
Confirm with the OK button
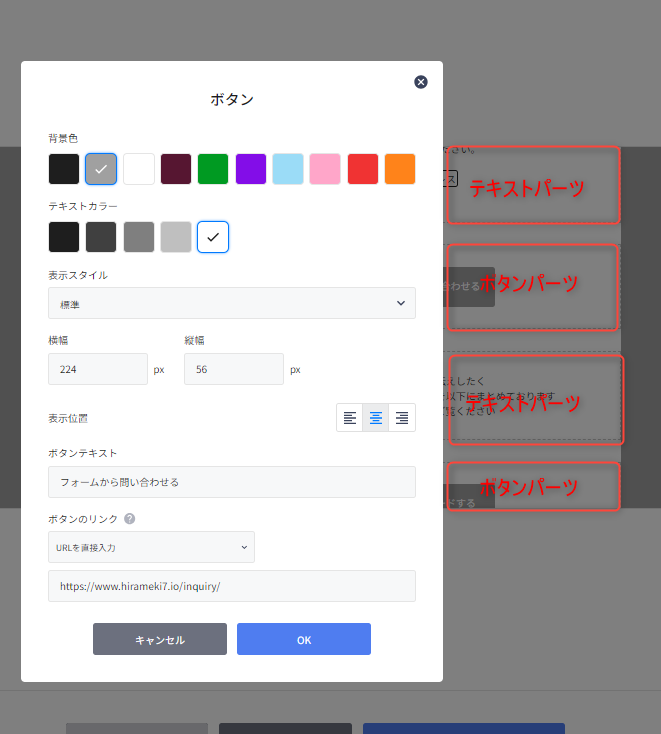(304, 639)
